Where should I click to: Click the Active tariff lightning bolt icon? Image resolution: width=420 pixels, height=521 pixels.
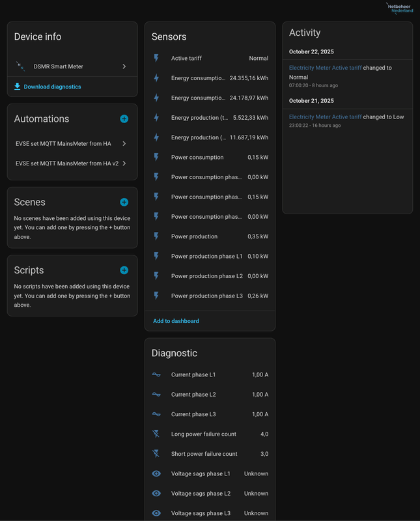click(x=156, y=58)
